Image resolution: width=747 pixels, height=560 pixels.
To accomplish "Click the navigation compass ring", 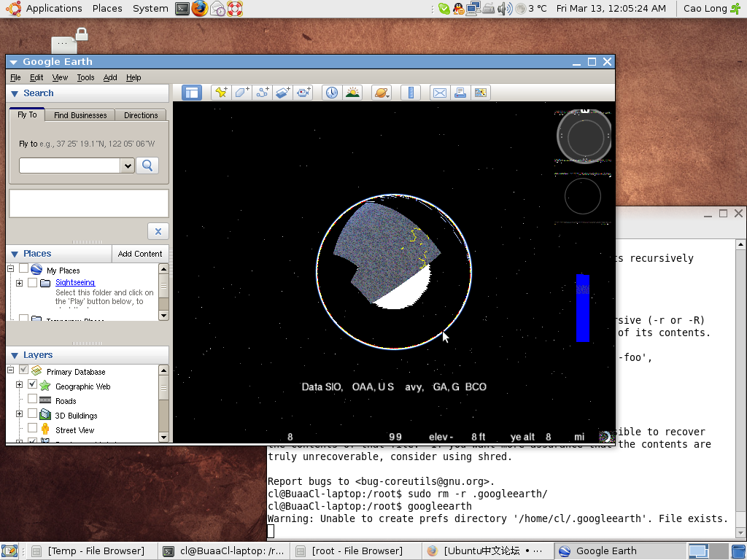I will (584, 136).
